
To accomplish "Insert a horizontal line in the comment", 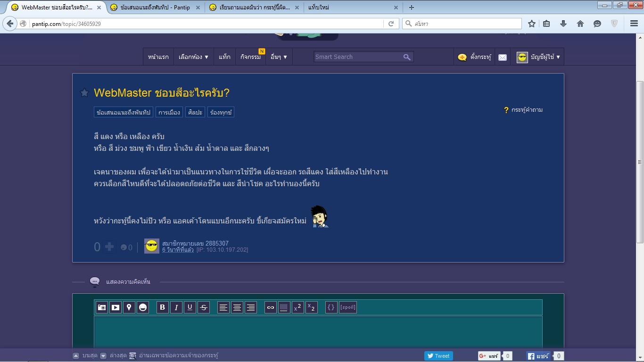I will point(284,308).
